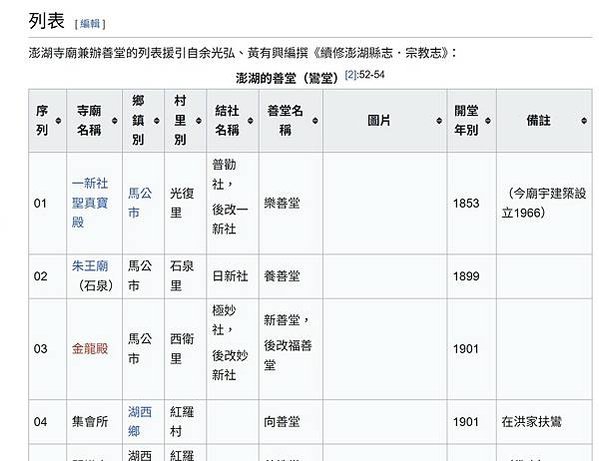Sort by 開堂年別 column arrows

[488, 121]
